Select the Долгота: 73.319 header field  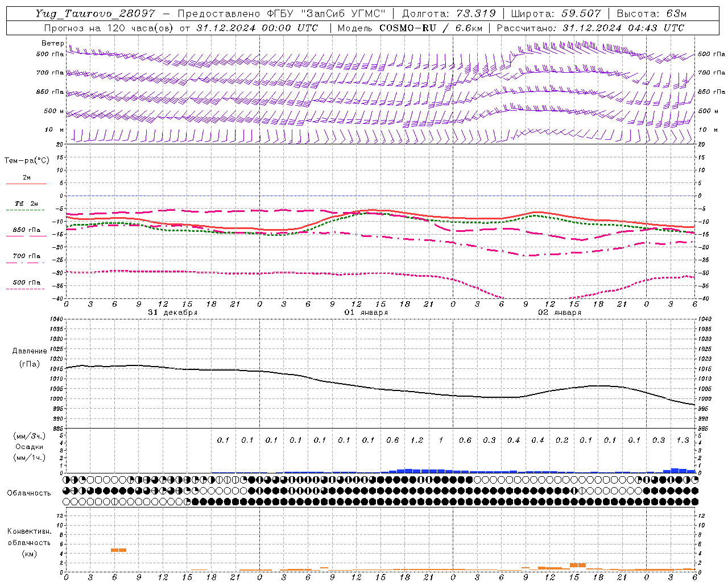pyautogui.click(x=449, y=14)
